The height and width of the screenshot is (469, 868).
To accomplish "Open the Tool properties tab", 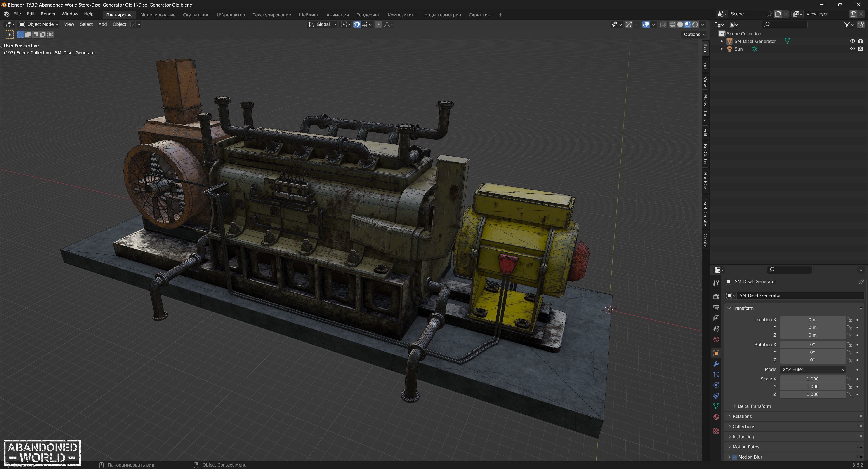I will pos(716,284).
